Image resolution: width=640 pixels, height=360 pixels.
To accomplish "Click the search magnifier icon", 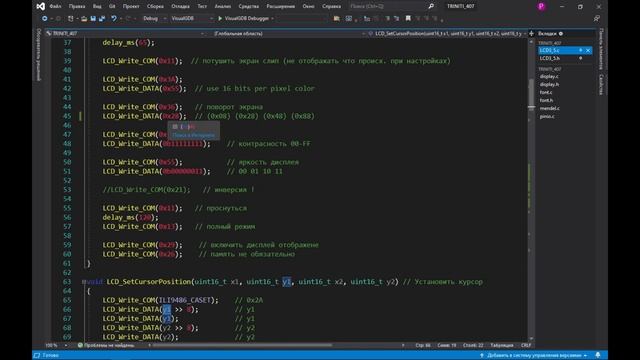I will [431, 7].
